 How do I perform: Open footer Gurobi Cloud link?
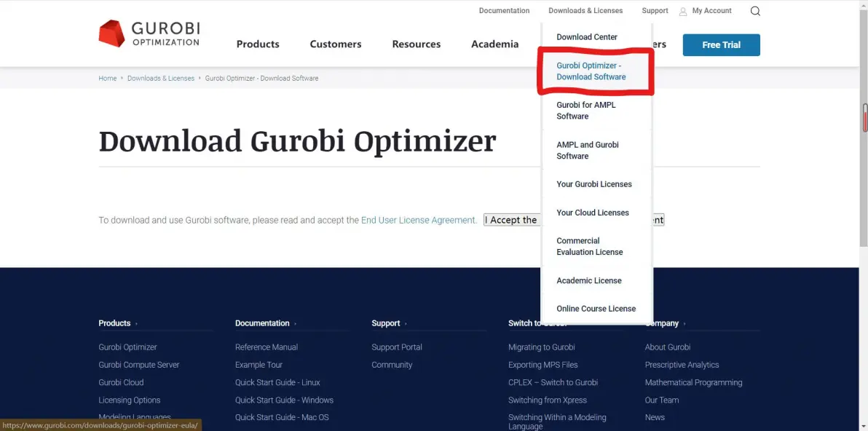(121, 382)
